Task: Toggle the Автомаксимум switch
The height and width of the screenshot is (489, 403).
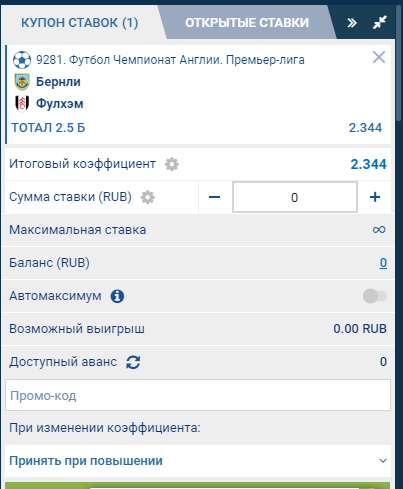Action: point(375,296)
